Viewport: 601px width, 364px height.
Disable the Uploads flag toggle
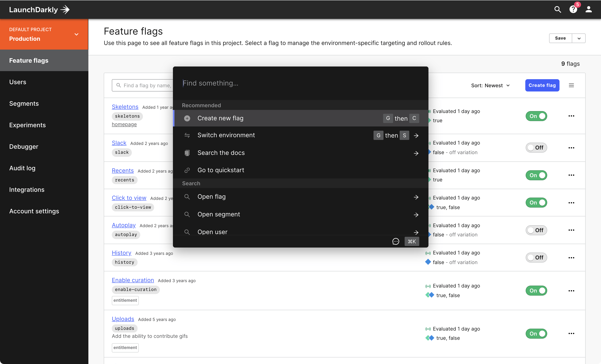tap(536, 333)
